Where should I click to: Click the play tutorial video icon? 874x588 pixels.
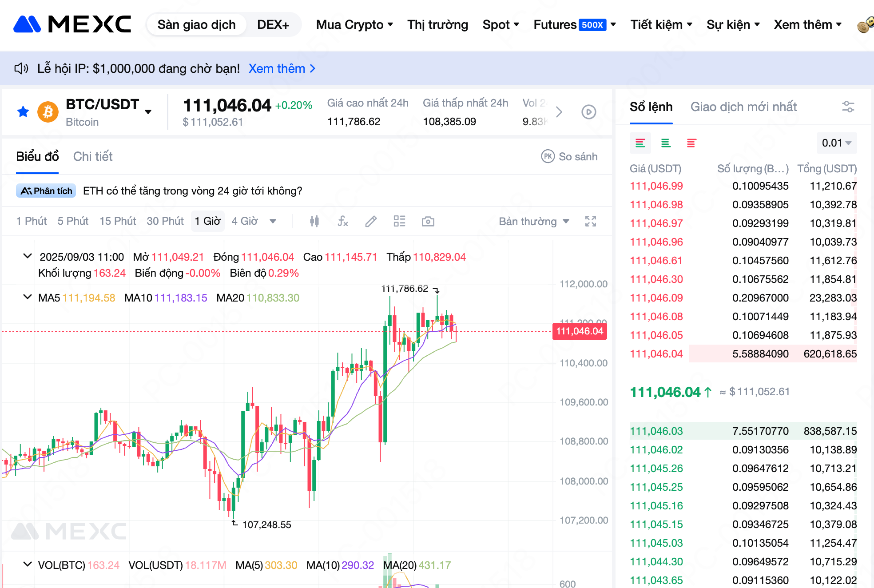tap(589, 112)
